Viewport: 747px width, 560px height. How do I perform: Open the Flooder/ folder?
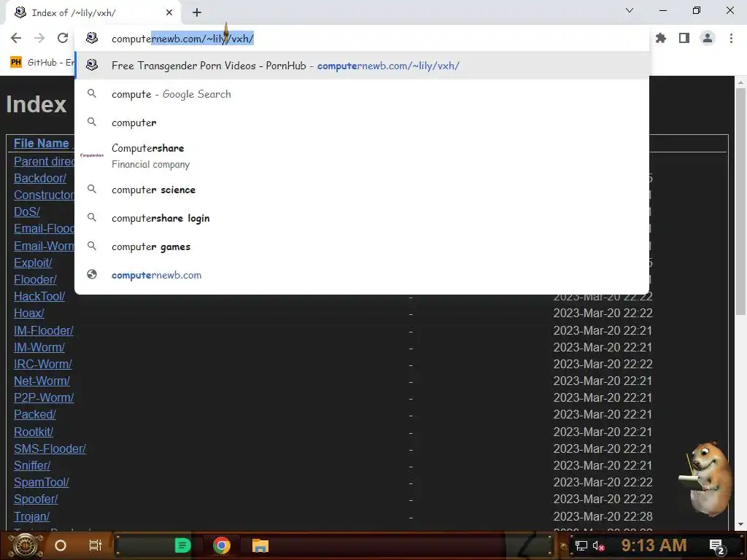(x=35, y=279)
